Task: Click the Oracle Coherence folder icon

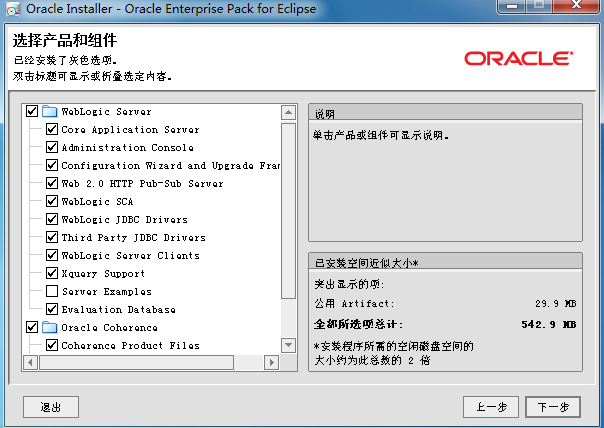Action: 49,327
